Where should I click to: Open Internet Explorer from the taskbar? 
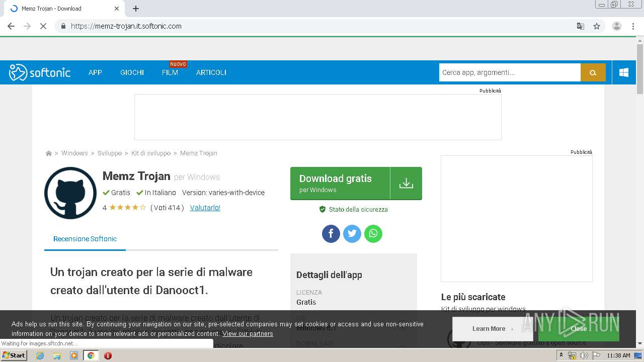click(x=40, y=355)
